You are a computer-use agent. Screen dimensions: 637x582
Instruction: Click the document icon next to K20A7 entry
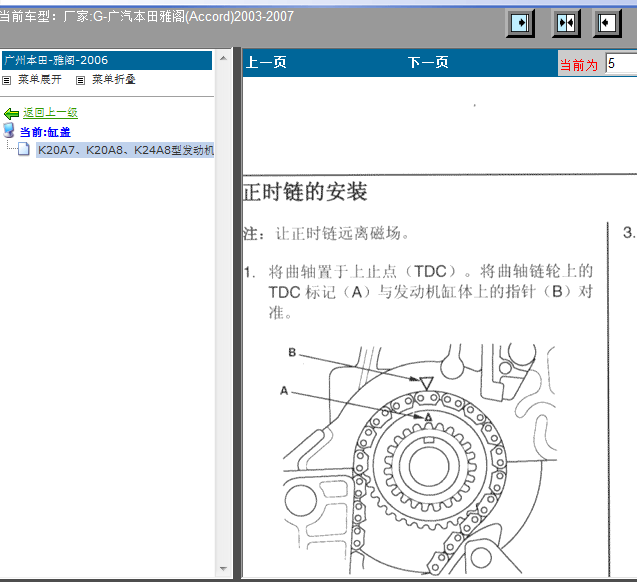(24, 149)
